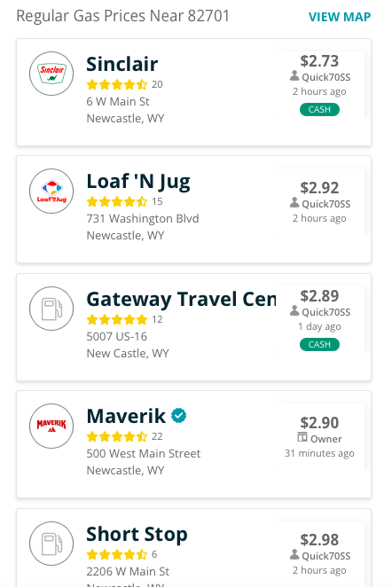
Task: Click the $2.98 Short Stop price
Action: point(319,540)
